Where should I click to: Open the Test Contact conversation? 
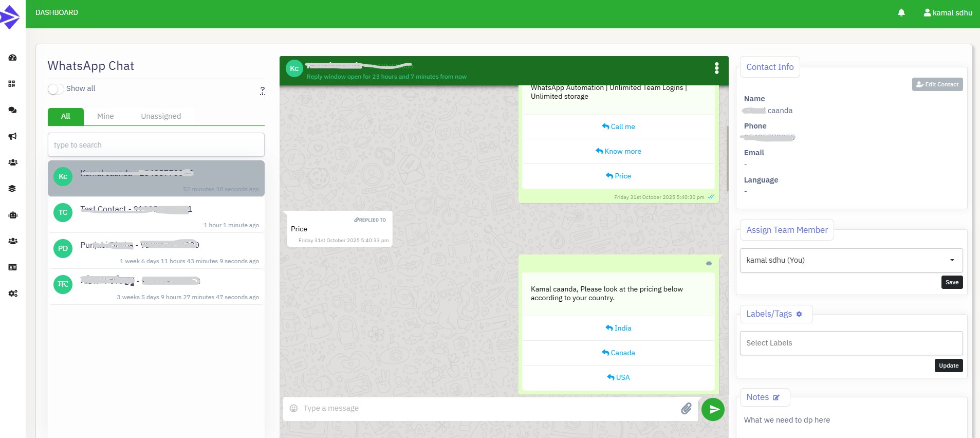pos(156,215)
